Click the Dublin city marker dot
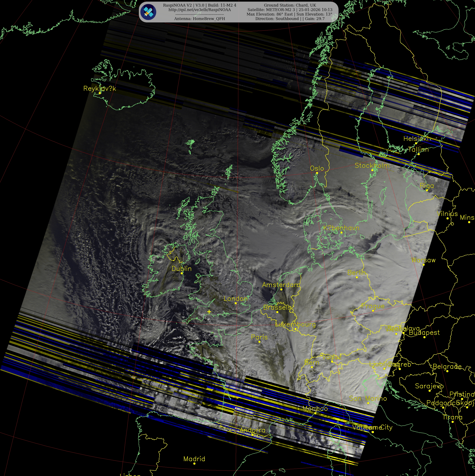Image resolution: width=475 pixels, height=476 pixels. pos(182,273)
